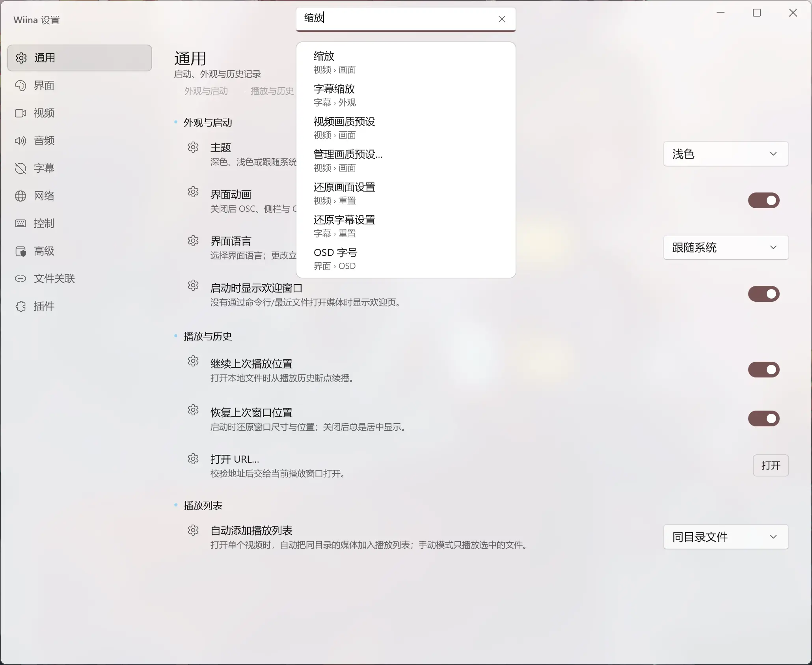Maximize the Wiina 设置 window
This screenshot has height=665, width=812.
(757, 13)
